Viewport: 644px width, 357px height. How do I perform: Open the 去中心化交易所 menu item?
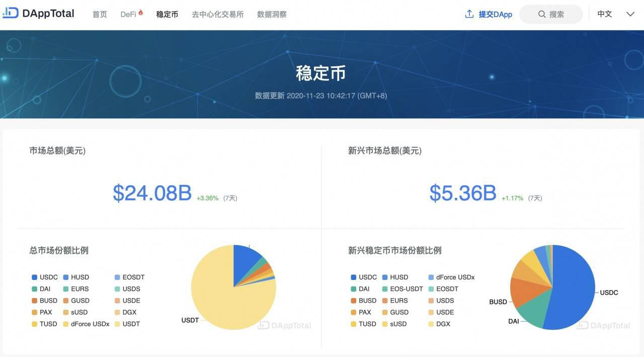[217, 14]
